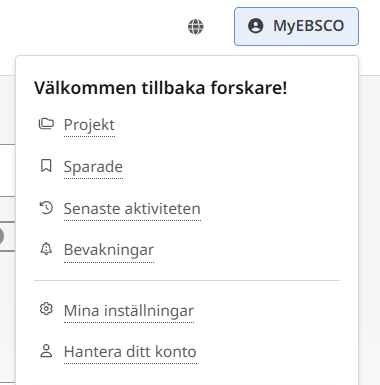Click the Välkommen tillbaka forskare heading

161,88
